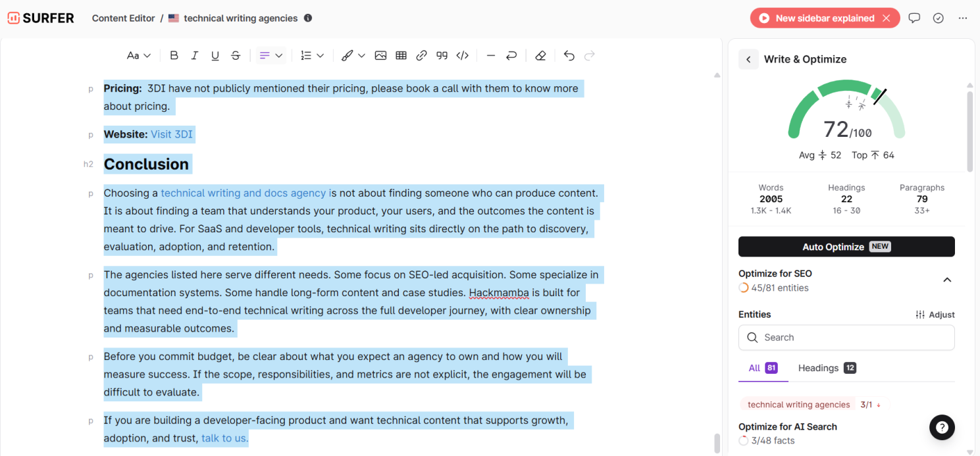The width and height of the screenshot is (980, 456).
Task: Click Adjust entities settings
Action: click(935, 315)
